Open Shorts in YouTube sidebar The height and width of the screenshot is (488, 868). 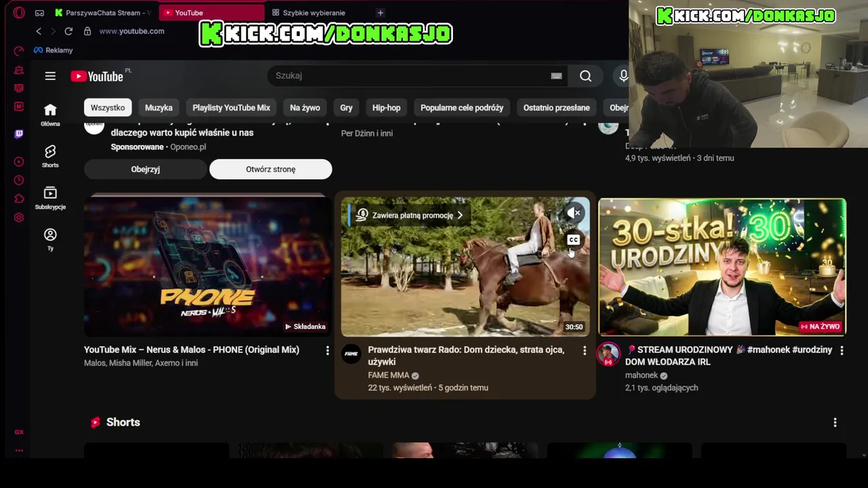[50, 157]
